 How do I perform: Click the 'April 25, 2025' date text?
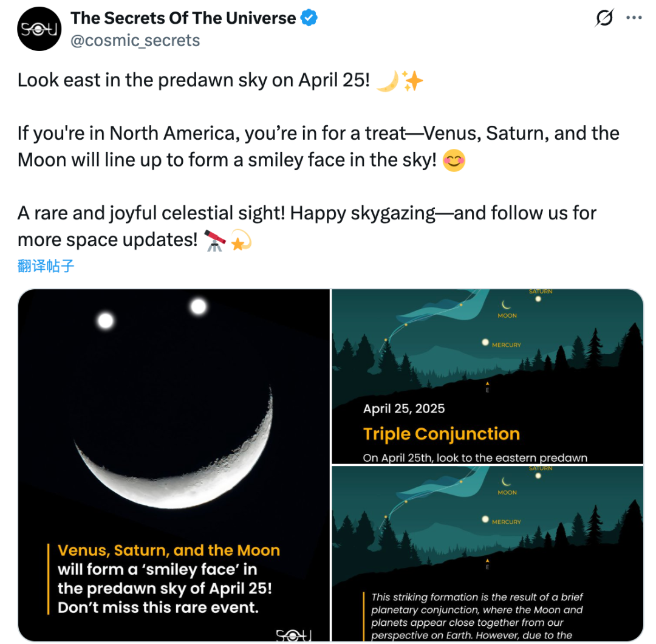404,408
